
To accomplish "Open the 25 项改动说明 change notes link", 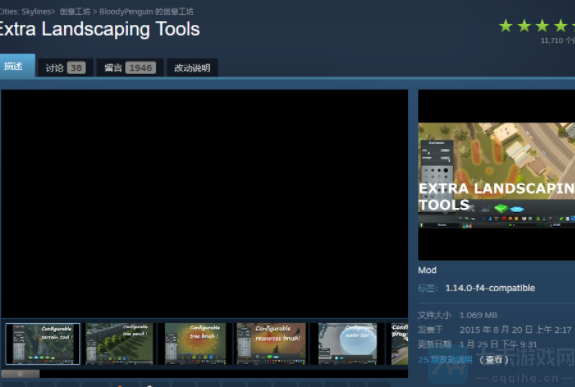I will click(x=445, y=360).
